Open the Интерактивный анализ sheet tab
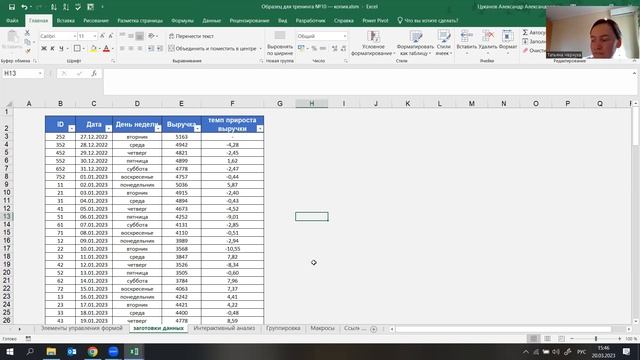The width and height of the screenshot is (640, 360). click(224, 328)
